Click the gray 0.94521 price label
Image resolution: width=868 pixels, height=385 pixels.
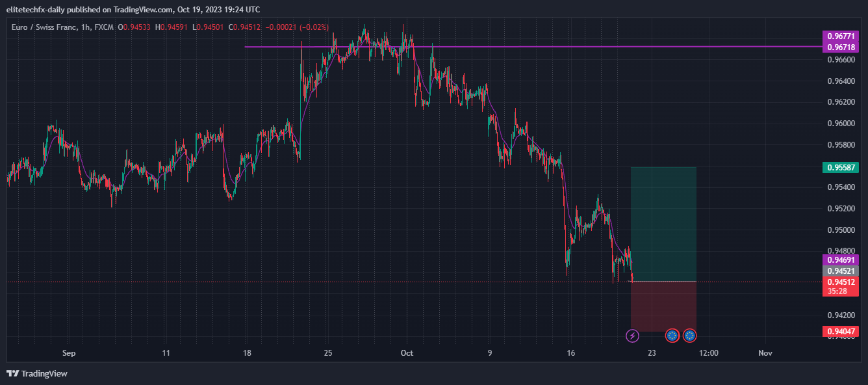pyautogui.click(x=841, y=271)
